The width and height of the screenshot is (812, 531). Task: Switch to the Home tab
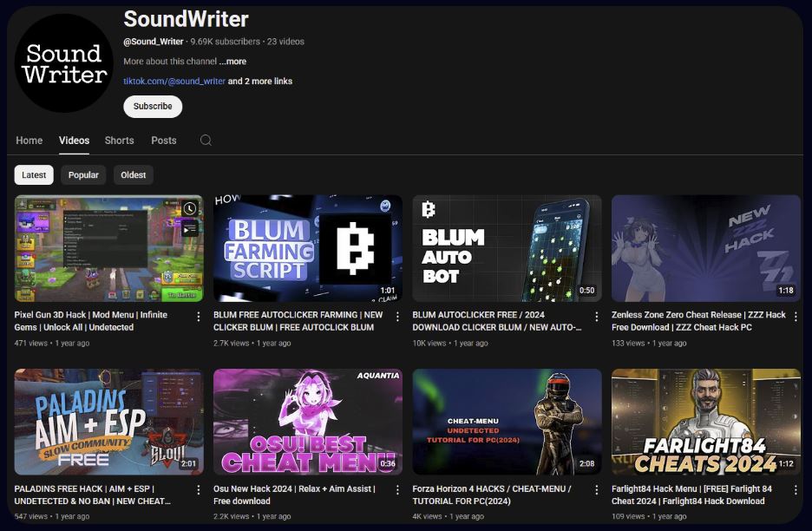[29, 141]
